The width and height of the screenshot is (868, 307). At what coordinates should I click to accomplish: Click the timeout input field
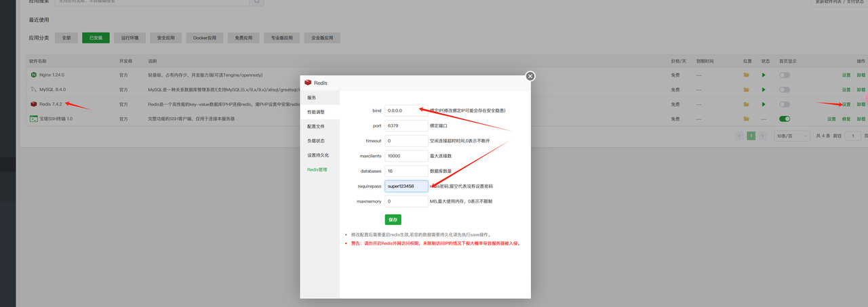[x=406, y=140]
